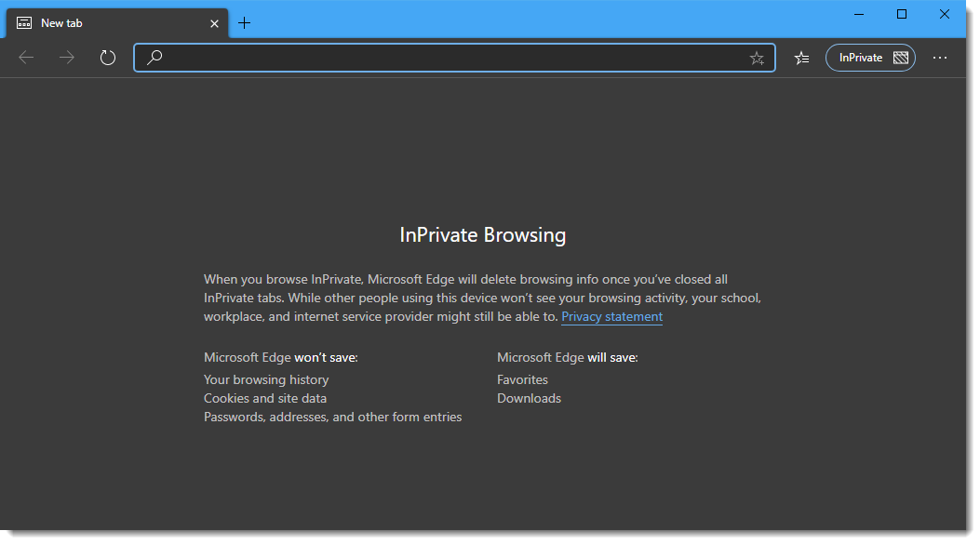Maximize the Edge window
Viewport: 980px width, 544px height.
(x=902, y=14)
